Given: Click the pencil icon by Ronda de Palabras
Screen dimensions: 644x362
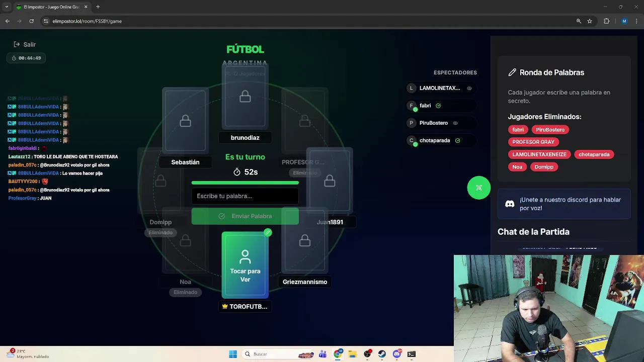Looking at the screenshot, I should pos(512,72).
